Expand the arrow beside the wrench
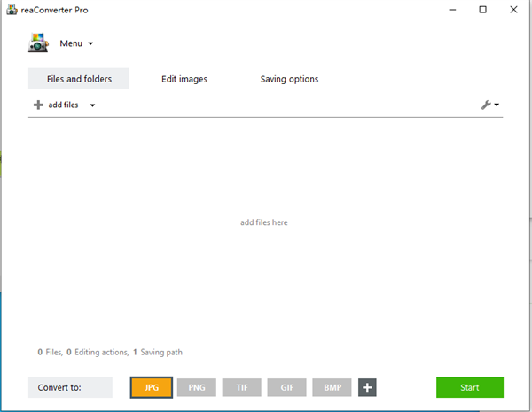 (x=497, y=105)
